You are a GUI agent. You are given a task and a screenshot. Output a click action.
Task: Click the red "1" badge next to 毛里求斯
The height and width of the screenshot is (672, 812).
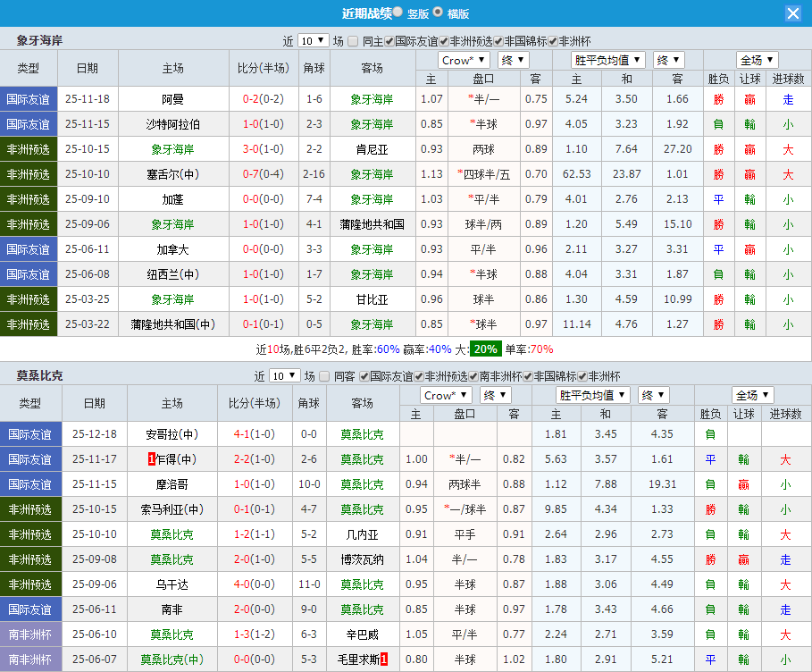coord(386,660)
